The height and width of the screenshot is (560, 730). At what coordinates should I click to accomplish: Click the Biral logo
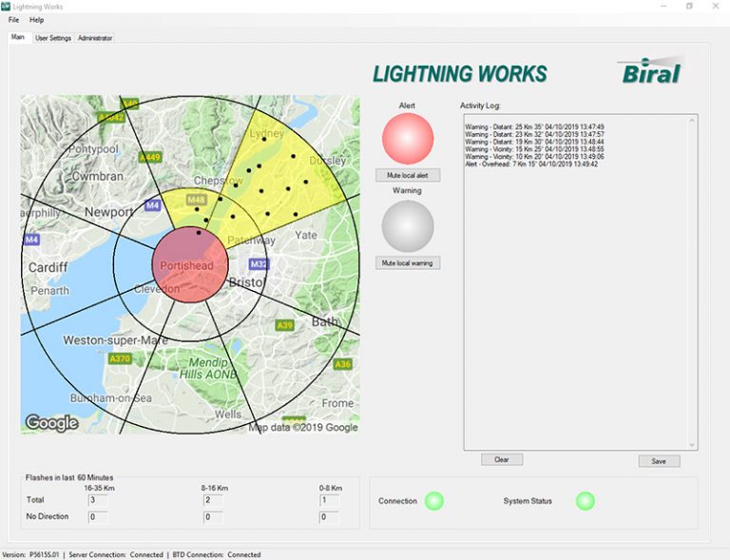click(650, 72)
